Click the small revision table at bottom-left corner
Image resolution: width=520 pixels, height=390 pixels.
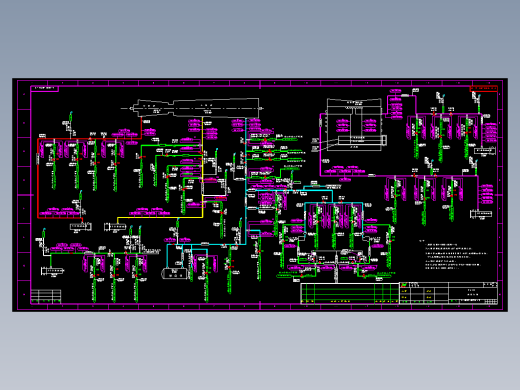(x=46, y=296)
